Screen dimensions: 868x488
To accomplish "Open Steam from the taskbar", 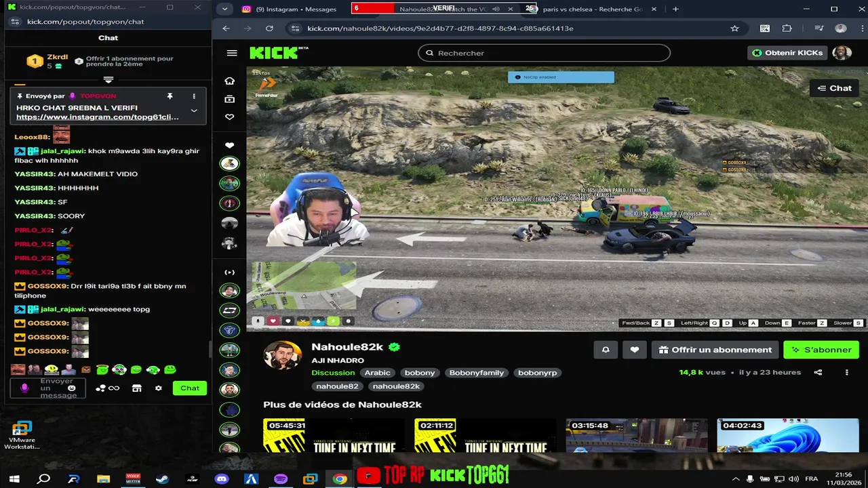I will click(x=162, y=479).
